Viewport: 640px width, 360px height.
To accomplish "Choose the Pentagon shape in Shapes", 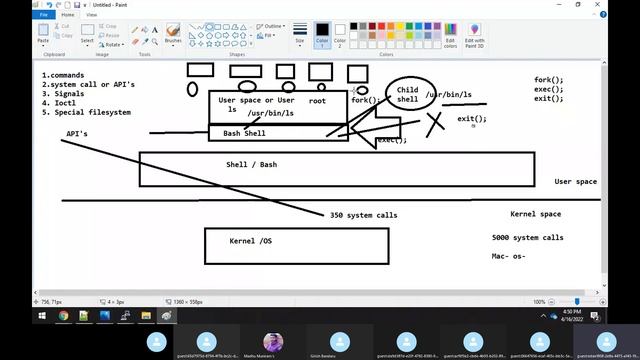I will click(x=209, y=36).
